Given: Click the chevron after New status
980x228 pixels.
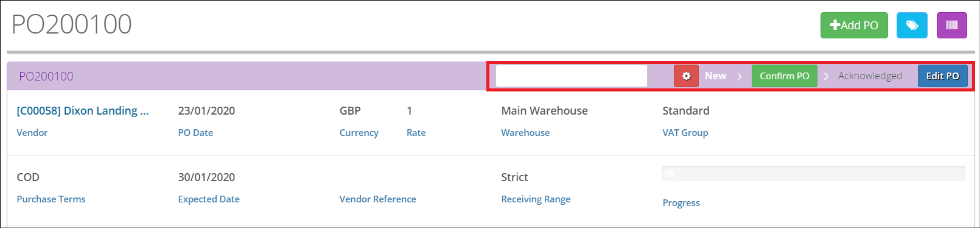Looking at the screenshot, I should tap(740, 76).
